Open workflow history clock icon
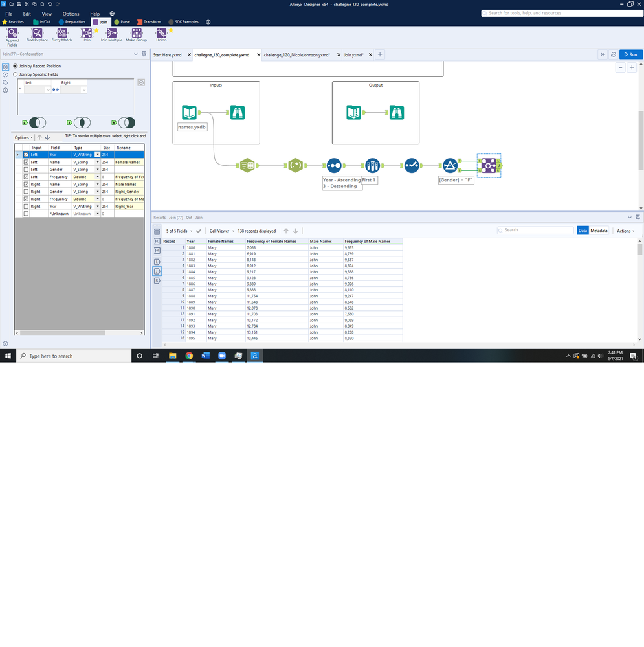This screenshot has width=644, height=647. tap(614, 54)
